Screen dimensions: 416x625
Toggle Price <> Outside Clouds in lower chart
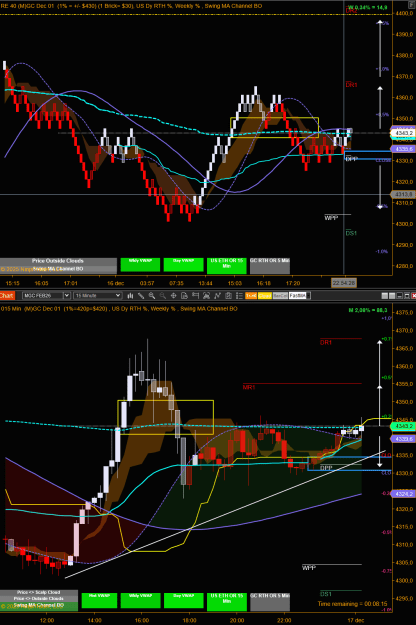tap(39, 599)
